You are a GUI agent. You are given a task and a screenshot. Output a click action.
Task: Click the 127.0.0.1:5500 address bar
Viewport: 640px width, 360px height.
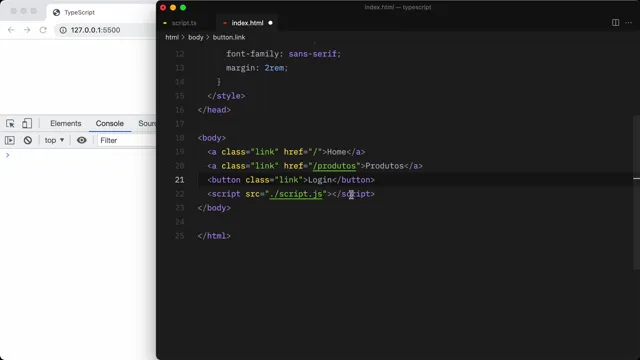pyautogui.click(x=96, y=30)
